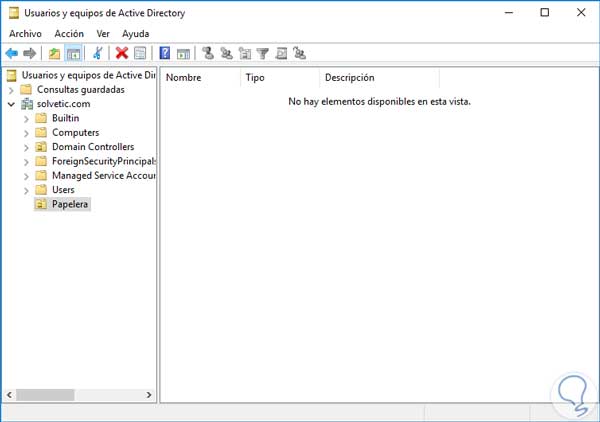The height and width of the screenshot is (422, 600).
Task: Create a new group with two-people icon
Action: point(227,53)
